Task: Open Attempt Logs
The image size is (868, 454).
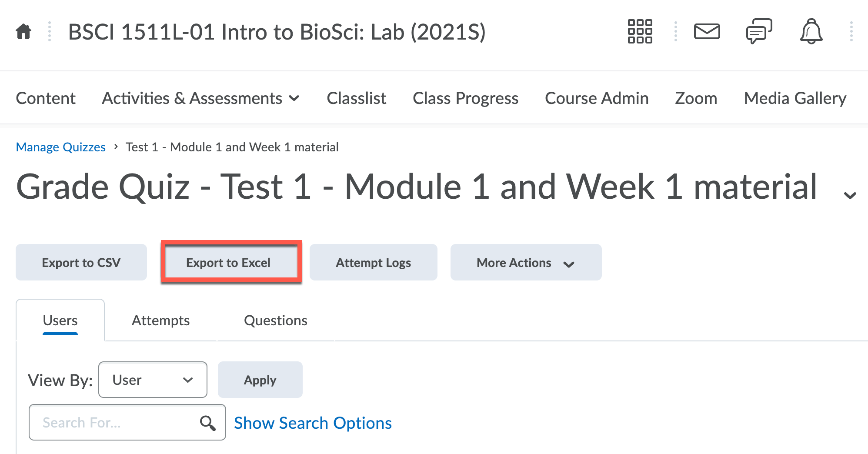Action: pyautogui.click(x=373, y=263)
